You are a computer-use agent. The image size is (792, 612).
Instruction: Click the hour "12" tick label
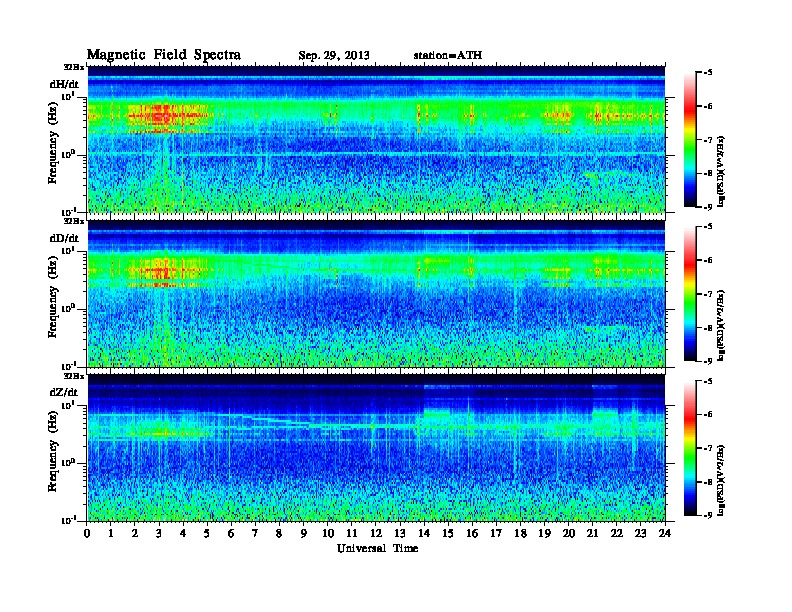[376, 534]
